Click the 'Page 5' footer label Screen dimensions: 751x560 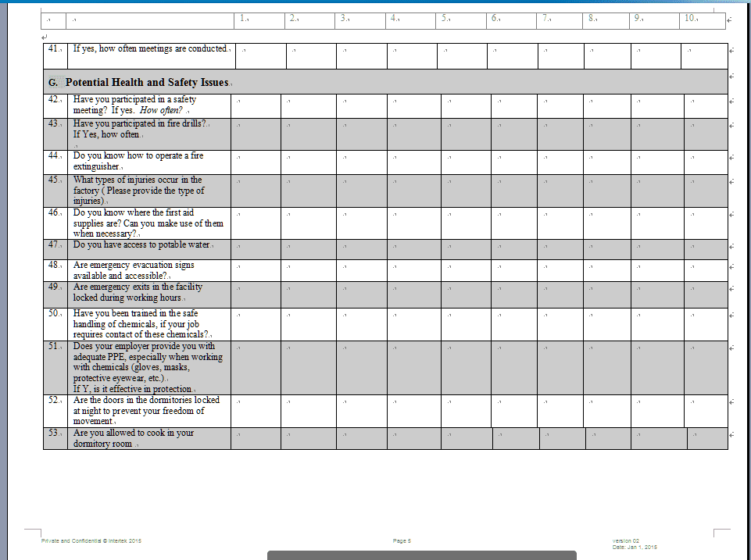click(402, 540)
